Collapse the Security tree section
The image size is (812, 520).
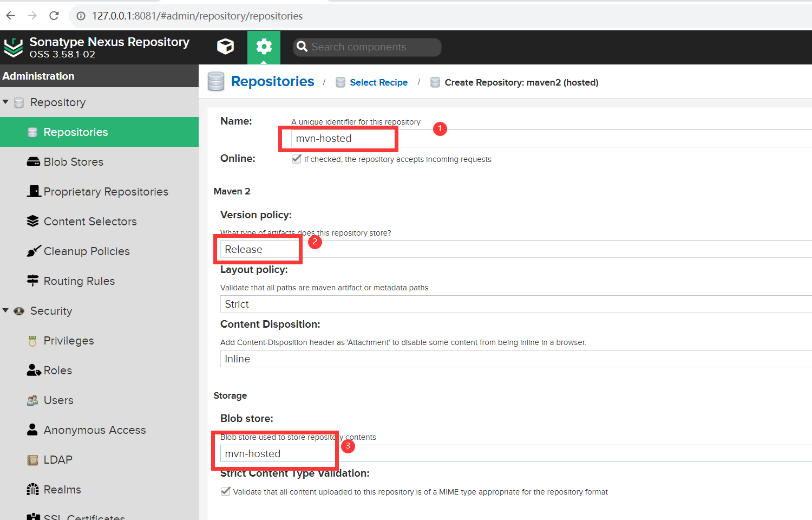coord(5,310)
